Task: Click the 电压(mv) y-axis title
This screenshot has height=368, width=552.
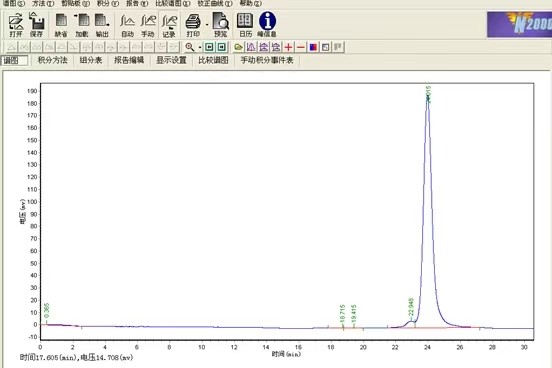Action: [x=23, y=212]
